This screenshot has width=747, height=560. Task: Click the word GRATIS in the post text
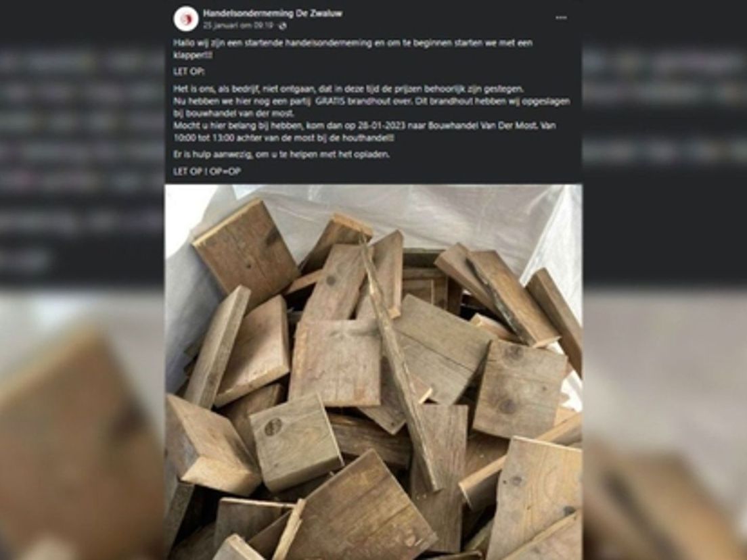330,101
